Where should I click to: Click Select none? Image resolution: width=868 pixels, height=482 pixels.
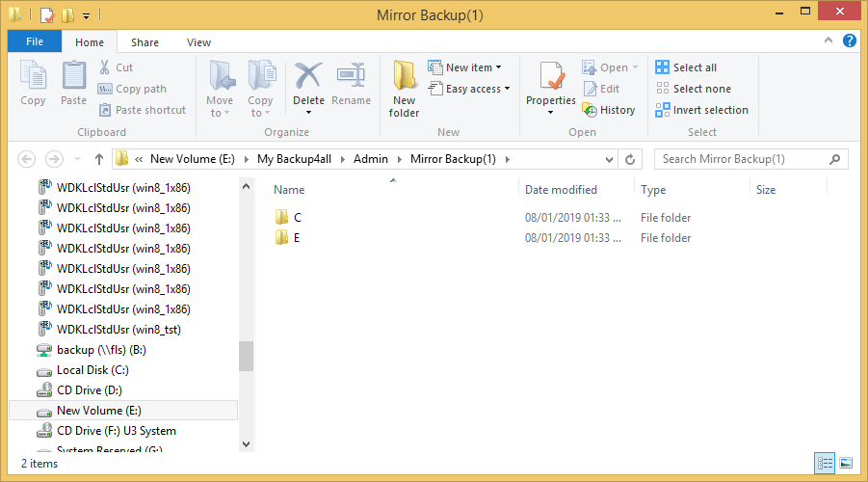(693, 89)
